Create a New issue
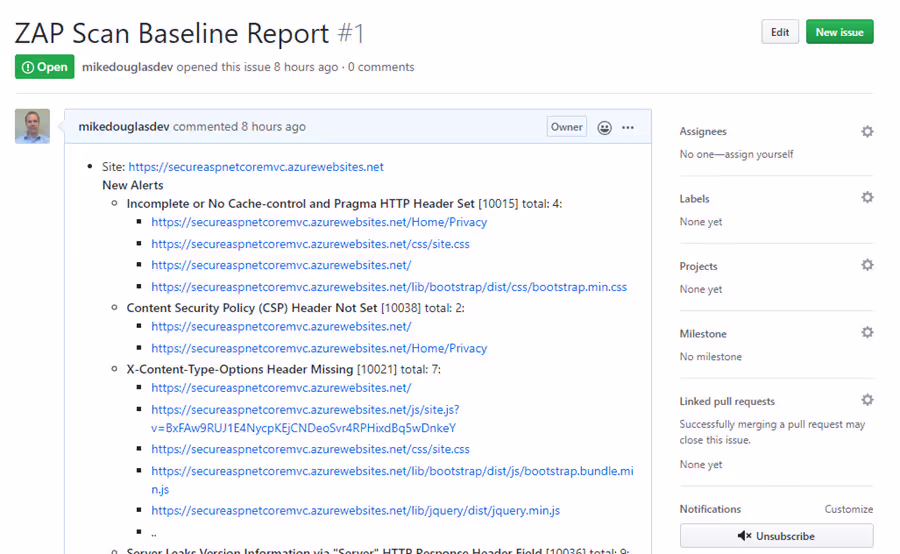The width and height of the screenshot is (900, 554). (x=839, y=32)
